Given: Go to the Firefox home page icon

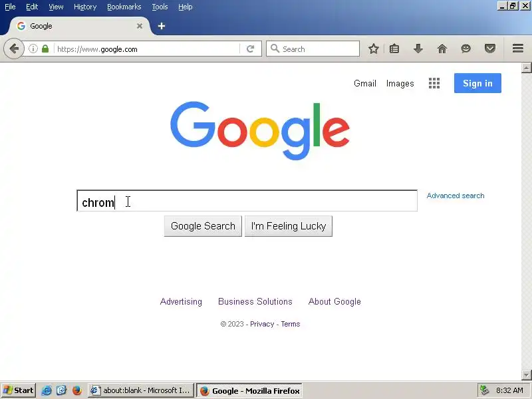Looking at the screenshot, I should [x=442, y=49].
